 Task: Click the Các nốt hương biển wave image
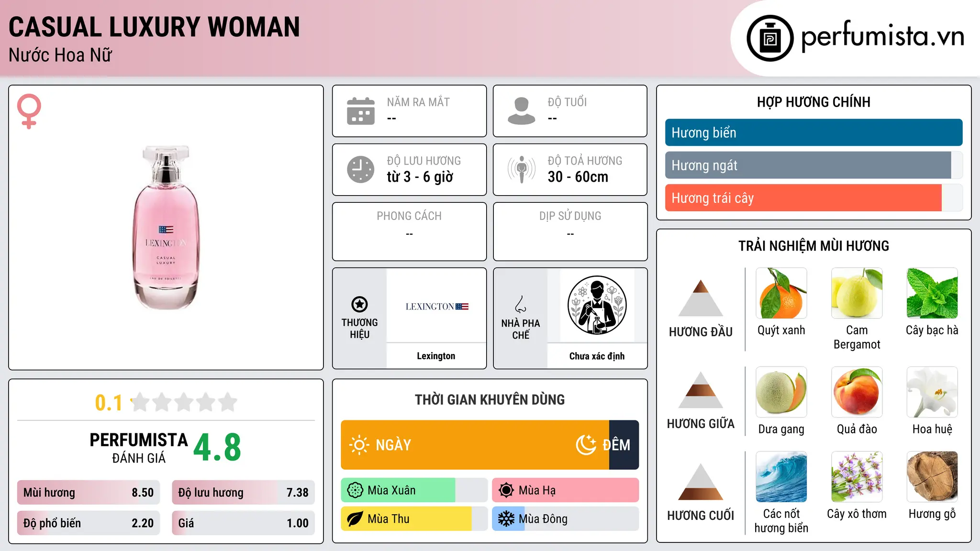[781, 477]
